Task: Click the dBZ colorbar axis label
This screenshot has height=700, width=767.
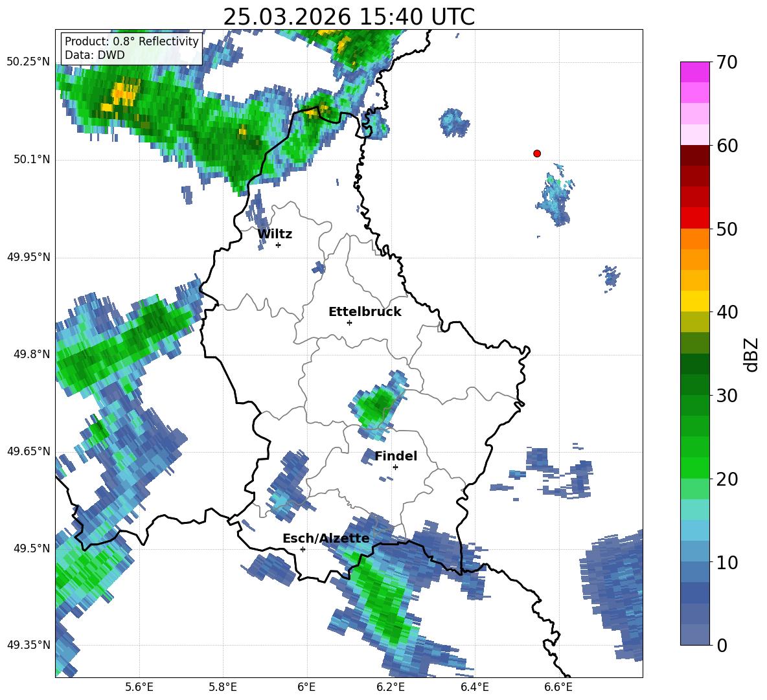Action: click(x=752, y=354)
